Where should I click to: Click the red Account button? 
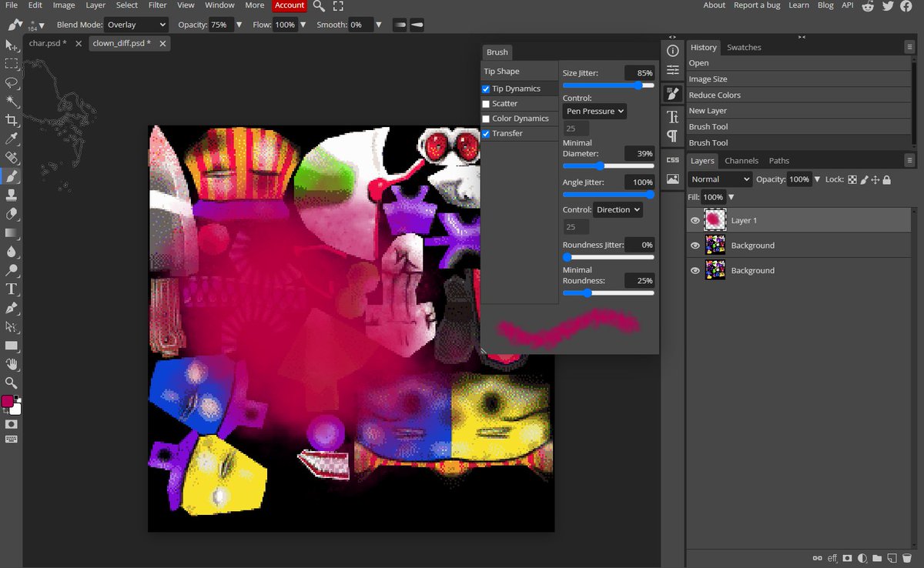(x=290, y=5)
